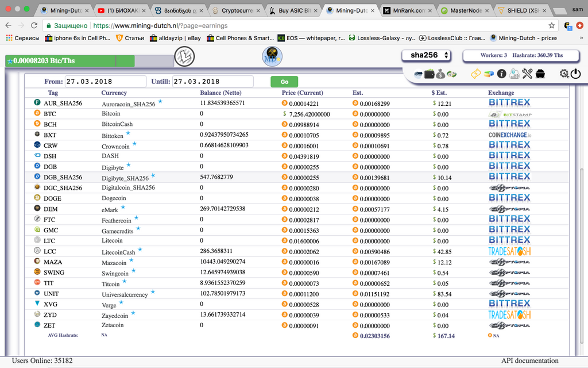The height and width of the screenshot is (368, 588).
Task: Open the alldayzip eBay bookmark
Action: (x=175, y=38)
